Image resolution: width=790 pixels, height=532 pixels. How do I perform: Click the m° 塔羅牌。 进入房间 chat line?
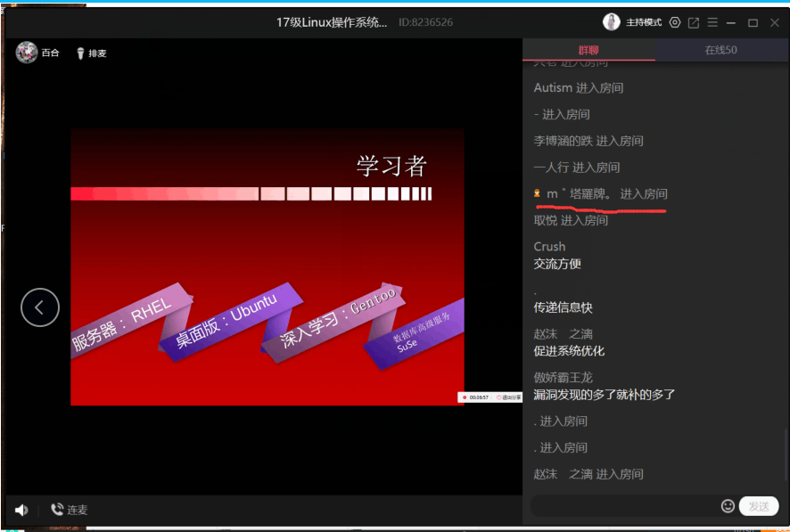(x=601, y=193)
